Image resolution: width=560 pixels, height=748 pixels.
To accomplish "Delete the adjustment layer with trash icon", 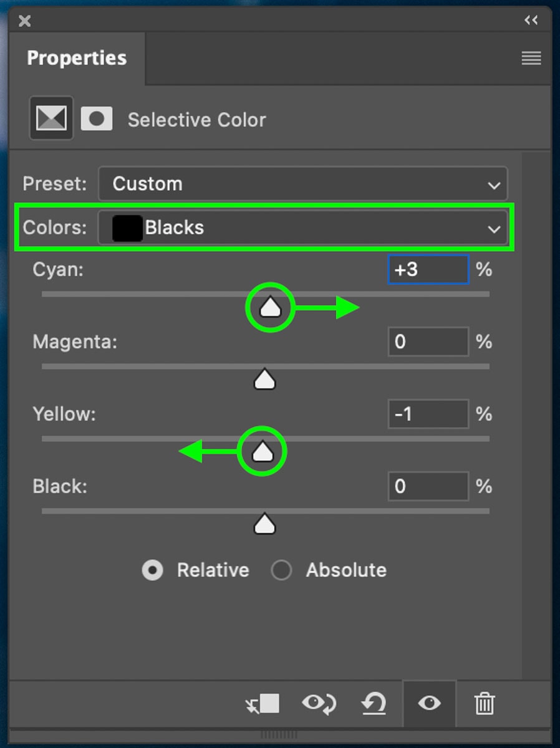I will point(484,704).
